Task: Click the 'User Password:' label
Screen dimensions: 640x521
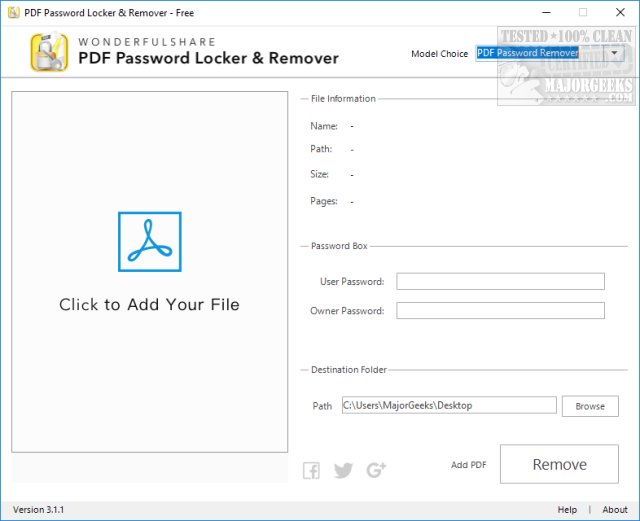Action: [x=352, y=282]
